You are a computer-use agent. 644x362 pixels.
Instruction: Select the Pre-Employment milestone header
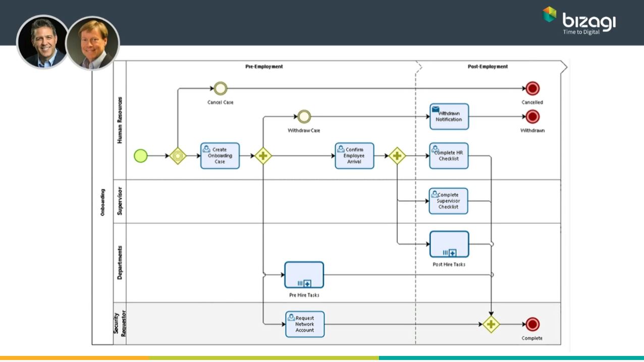264,67
